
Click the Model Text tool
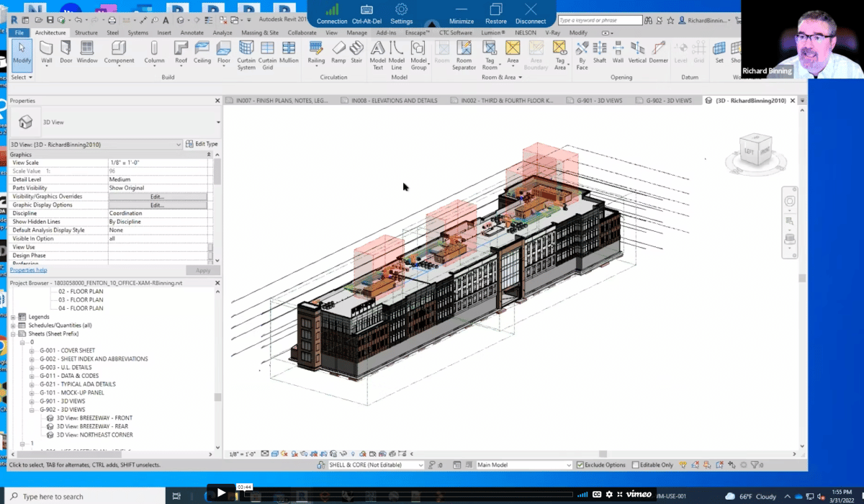(378, 55)
